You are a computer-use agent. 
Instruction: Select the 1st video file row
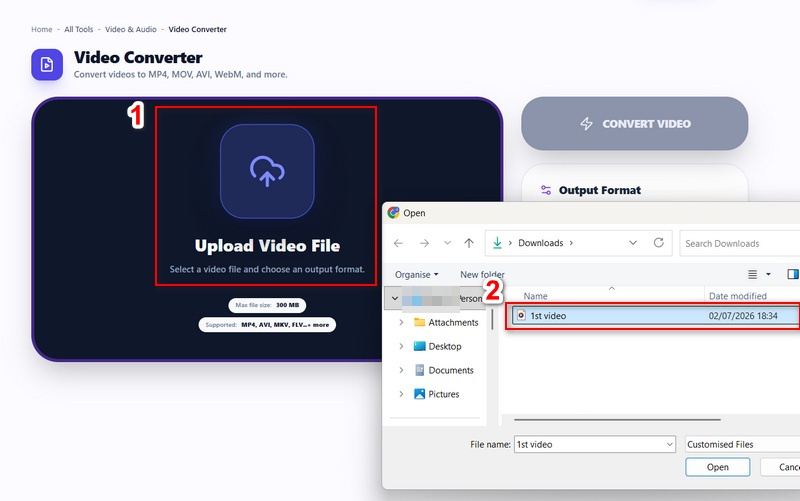pyautogui.click(x=653, y=315)
